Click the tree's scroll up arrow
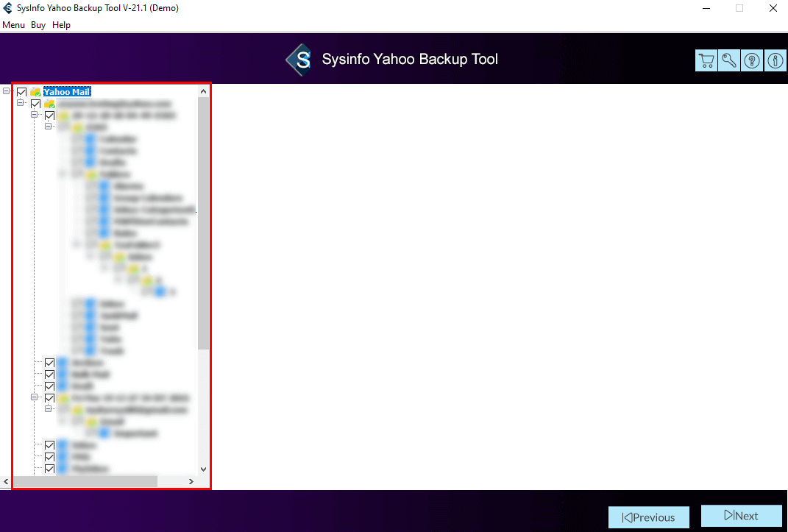 [203, 91]
